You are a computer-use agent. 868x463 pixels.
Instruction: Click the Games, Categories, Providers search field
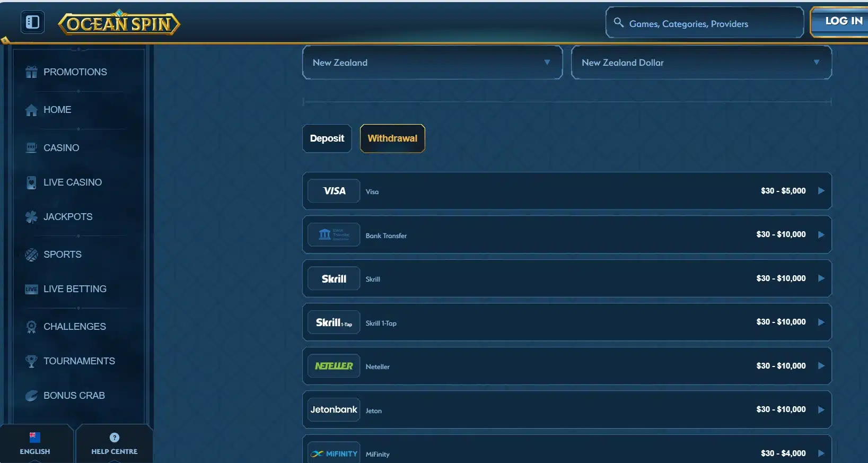tap(705, 23)
